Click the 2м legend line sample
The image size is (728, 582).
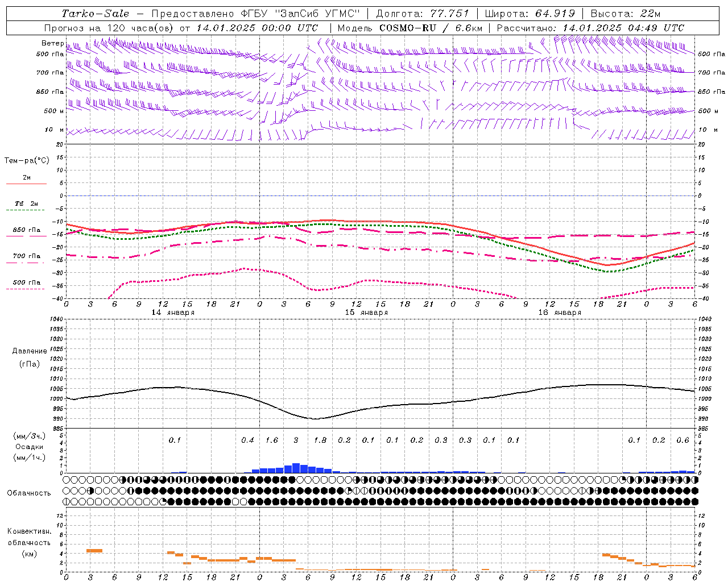point(27,184)
